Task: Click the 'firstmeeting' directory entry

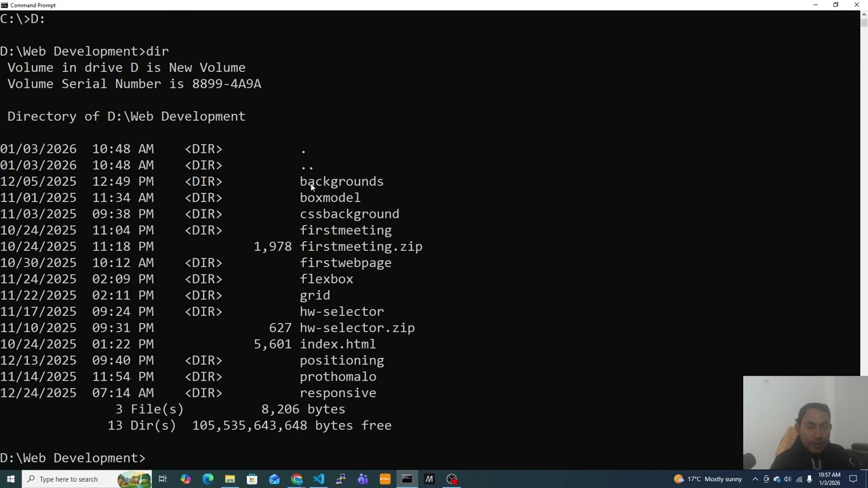Action: (x=346, y=230)
